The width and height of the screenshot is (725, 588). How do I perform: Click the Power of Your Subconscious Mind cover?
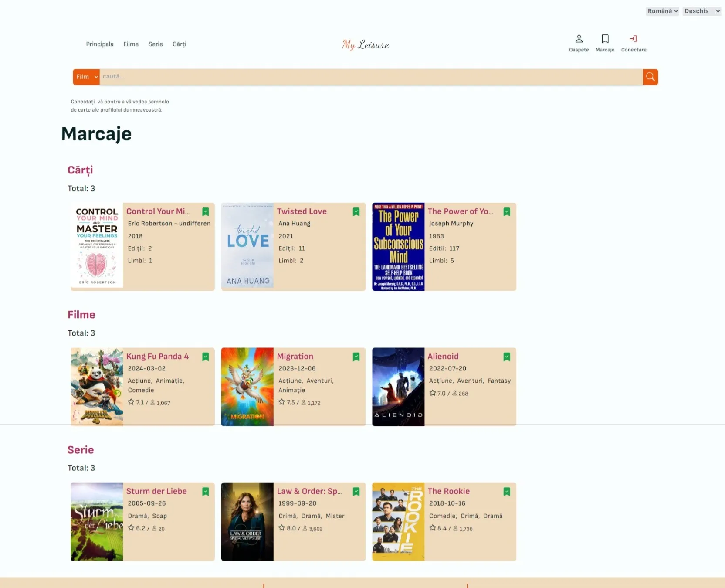[x=398, y=247]
